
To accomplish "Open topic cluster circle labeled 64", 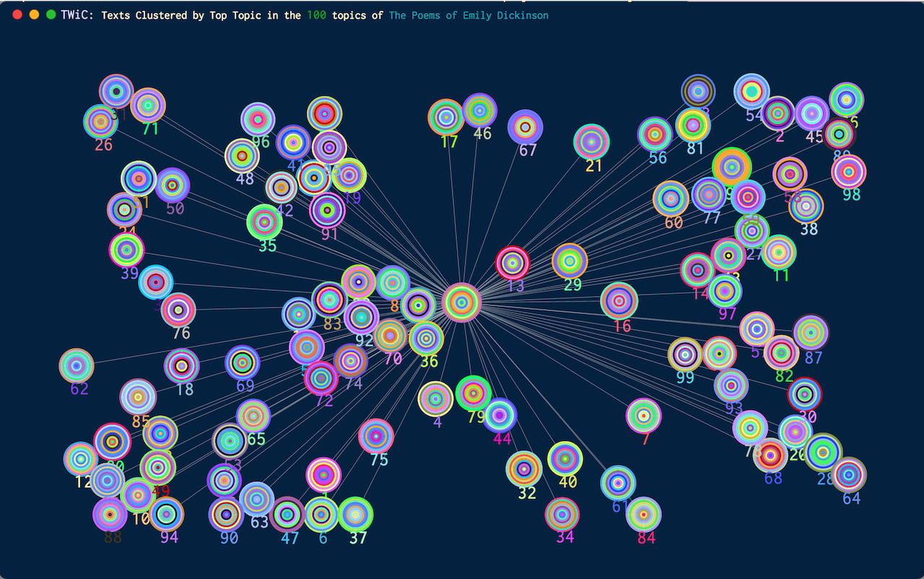I will pos(849,474).
